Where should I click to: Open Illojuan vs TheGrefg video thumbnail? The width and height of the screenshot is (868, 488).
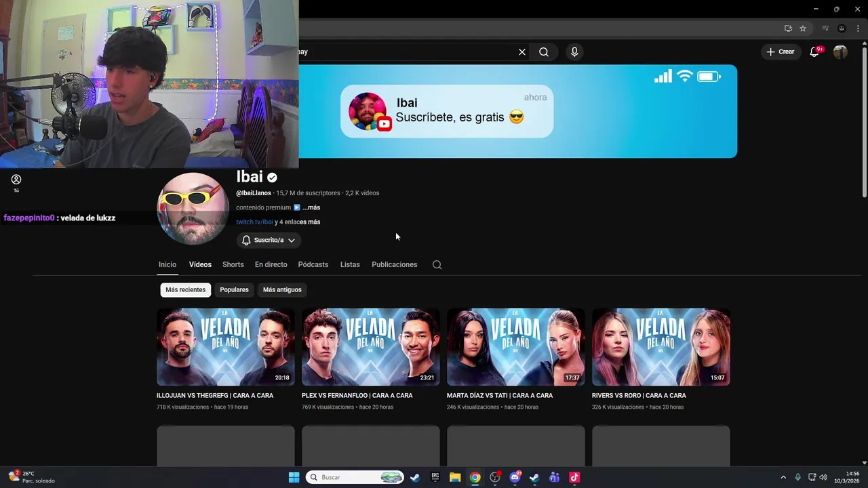click(x=226, y=347)
